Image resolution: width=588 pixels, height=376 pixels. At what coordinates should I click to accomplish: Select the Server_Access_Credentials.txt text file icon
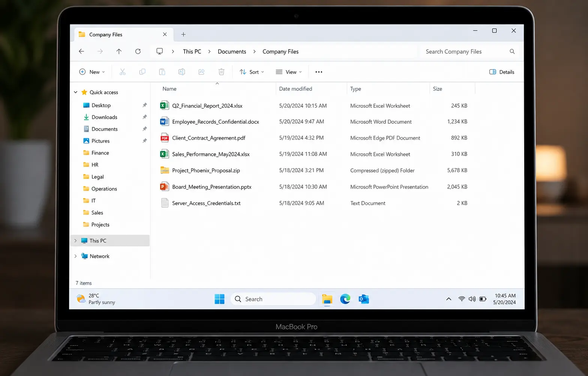pyautogui.click(x=165, y=203)
